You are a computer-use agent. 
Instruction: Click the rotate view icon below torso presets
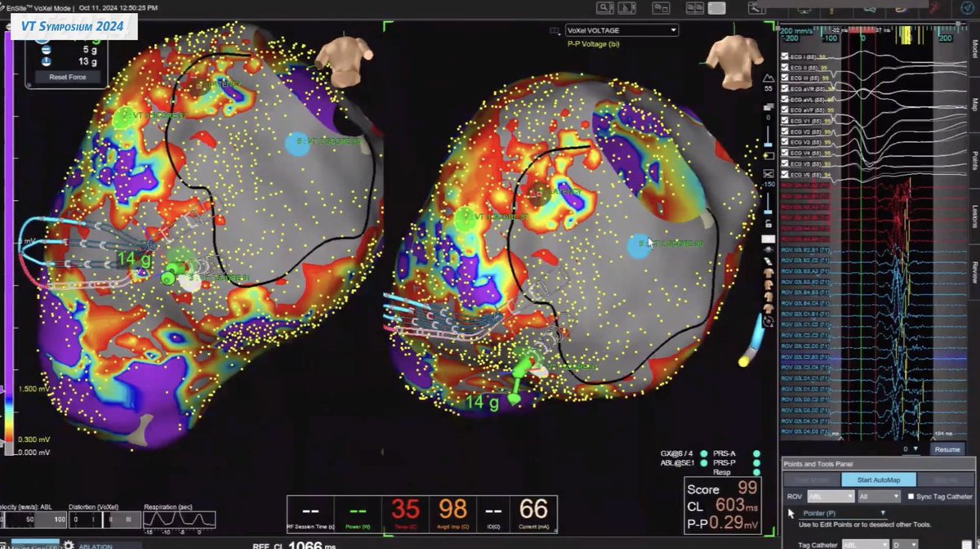point(768,322)
